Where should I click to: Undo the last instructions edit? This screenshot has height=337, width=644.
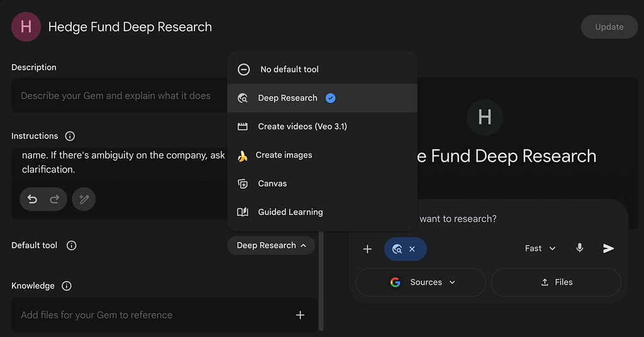coord(32,199)
